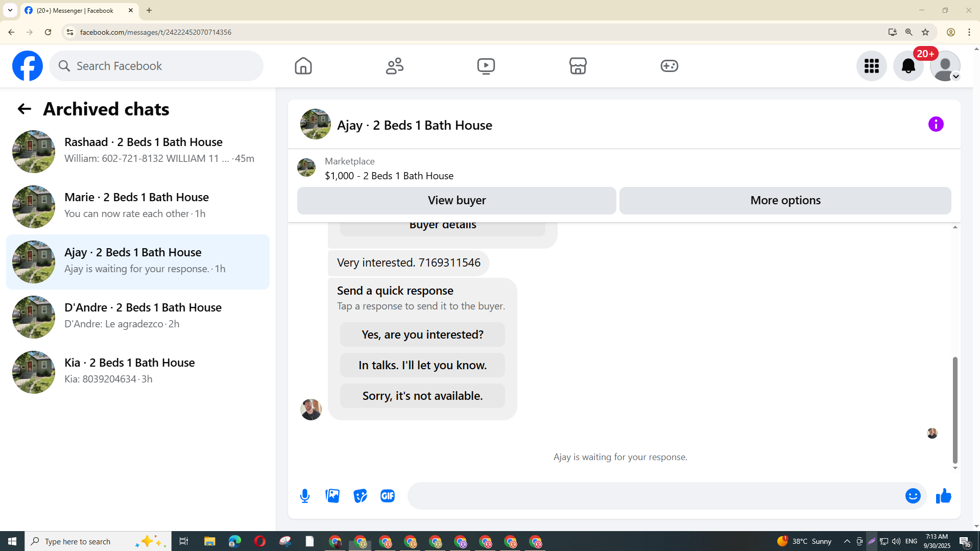The height and width of the screenshot is (551, 980).
Task: Open the Chrome profile icon
Action: click(x=950, y=32)
